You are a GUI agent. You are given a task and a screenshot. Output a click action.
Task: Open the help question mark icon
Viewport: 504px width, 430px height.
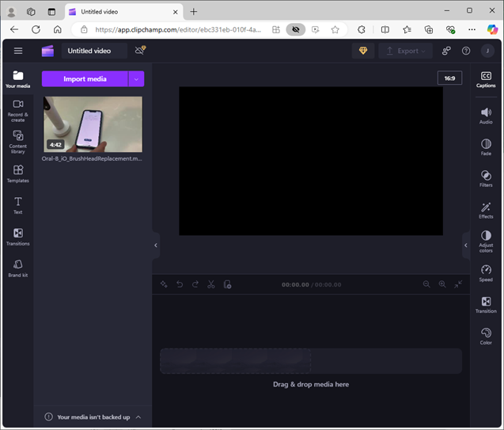pyautogui.click(x=466, y=51)
